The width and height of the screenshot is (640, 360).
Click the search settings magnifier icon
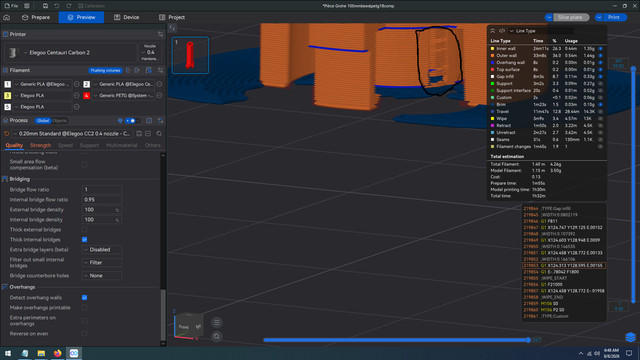pos(159,134)
